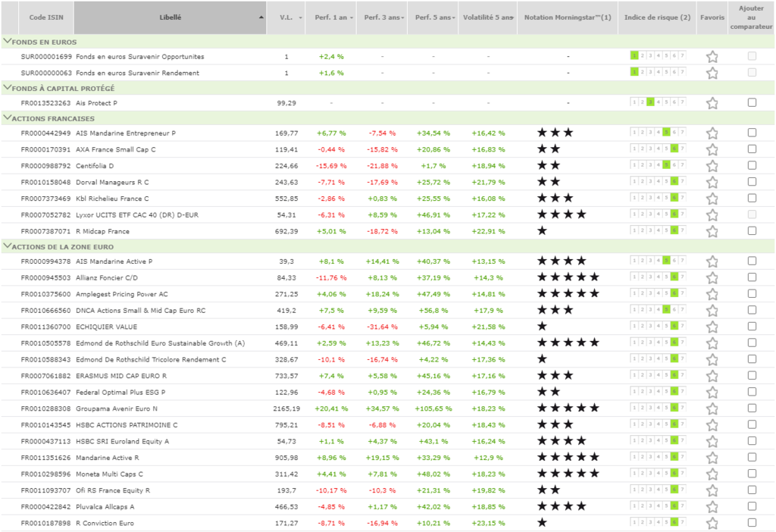
Task: Add Fonds en euros Suravenir Rendement to favorites
Action: [712, 73]
